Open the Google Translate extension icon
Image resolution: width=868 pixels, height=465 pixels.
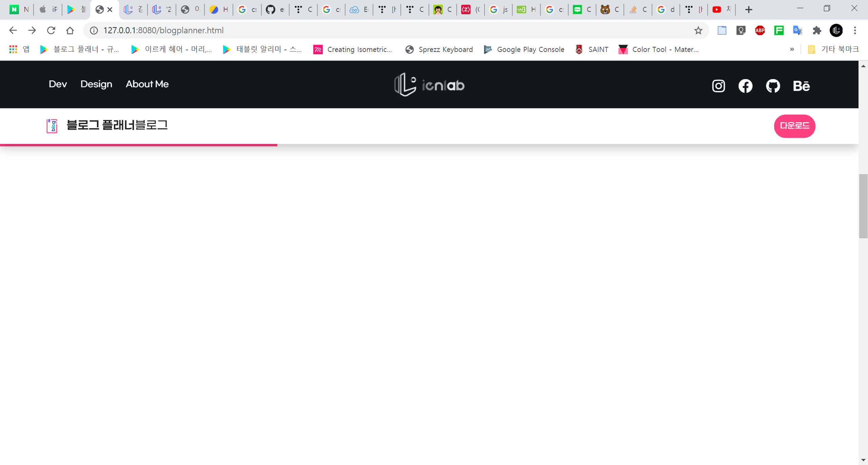(797, 31)
